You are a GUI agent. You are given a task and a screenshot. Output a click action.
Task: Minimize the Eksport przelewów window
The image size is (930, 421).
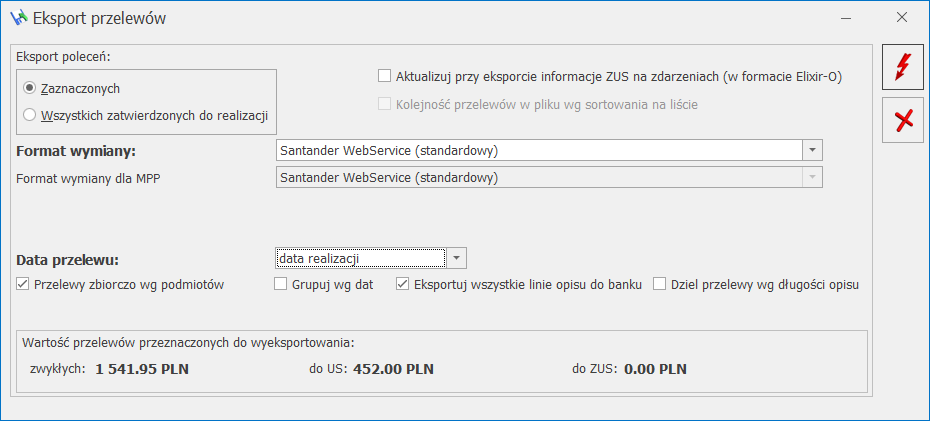tap(847, 18)
